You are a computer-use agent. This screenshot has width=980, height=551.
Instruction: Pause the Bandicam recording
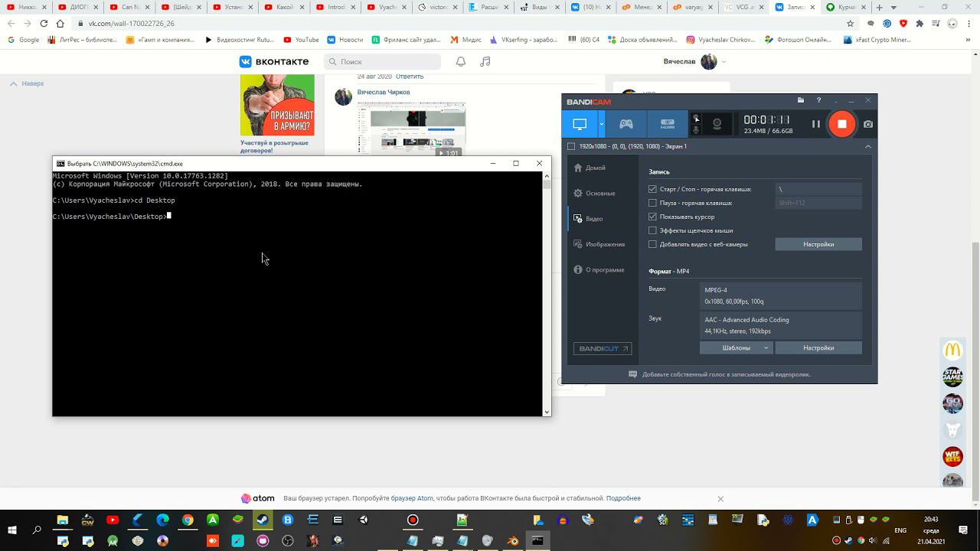[x=815, y=124]
